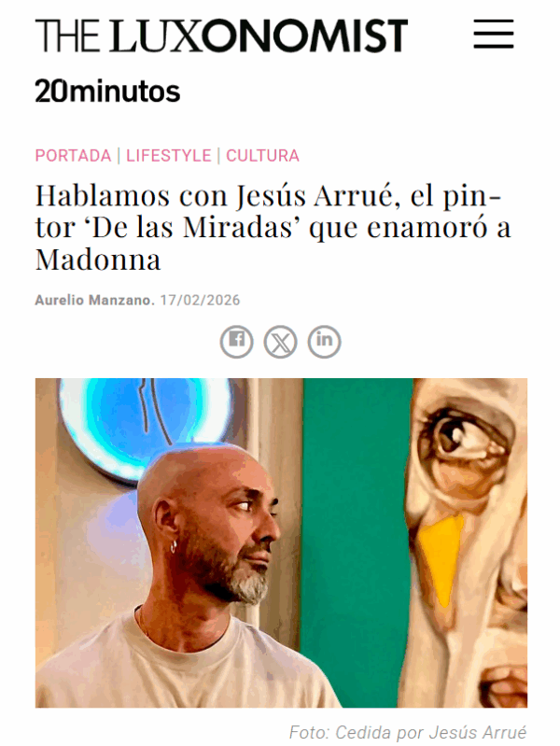Open the Jesús Arrué interview headline
The image size is (560, 746).
273,228
